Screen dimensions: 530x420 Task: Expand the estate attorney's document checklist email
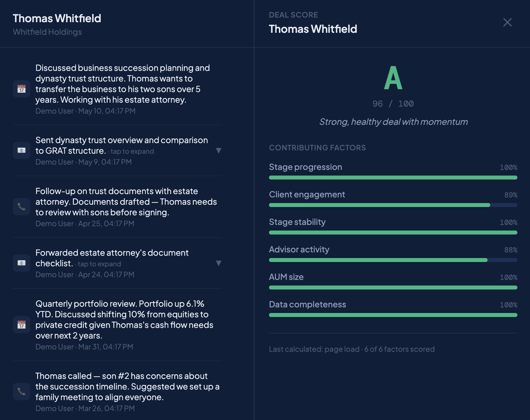219,263
